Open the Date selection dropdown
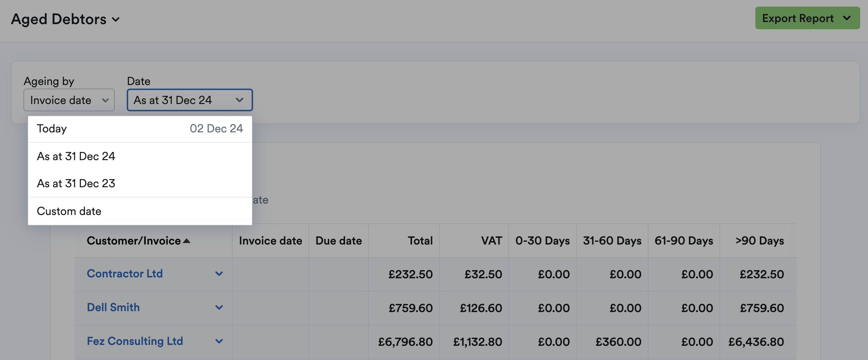Screen dimensions: 868x360 (189, 100)
